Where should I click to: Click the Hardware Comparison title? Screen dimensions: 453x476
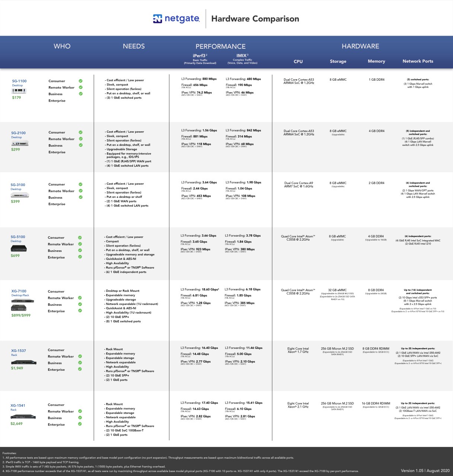click(255, 19)
